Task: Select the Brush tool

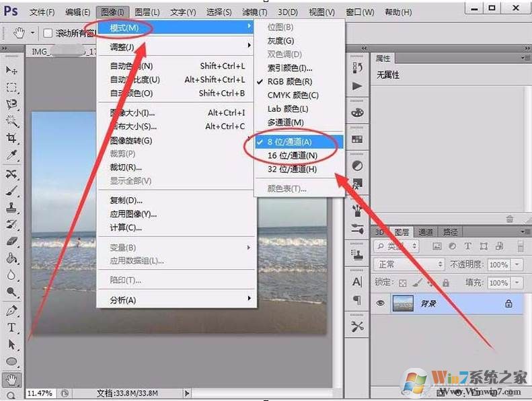Action: coord(11,190)
